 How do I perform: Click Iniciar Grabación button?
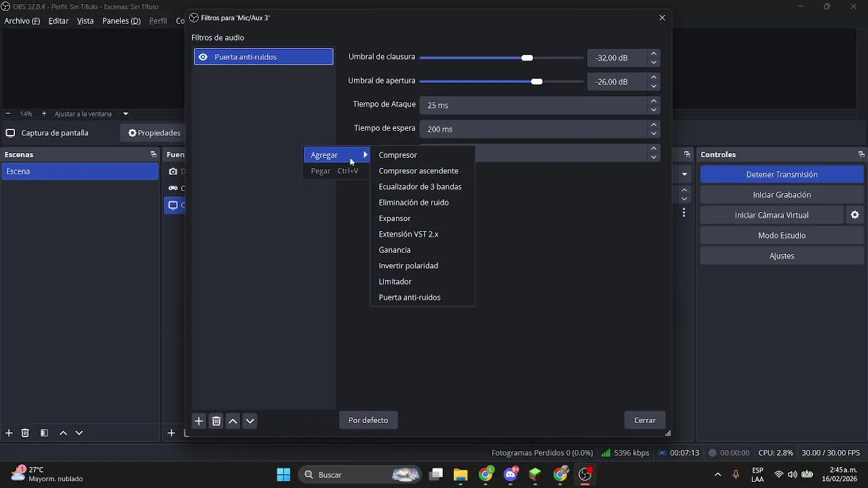click(x=782, y=195)
